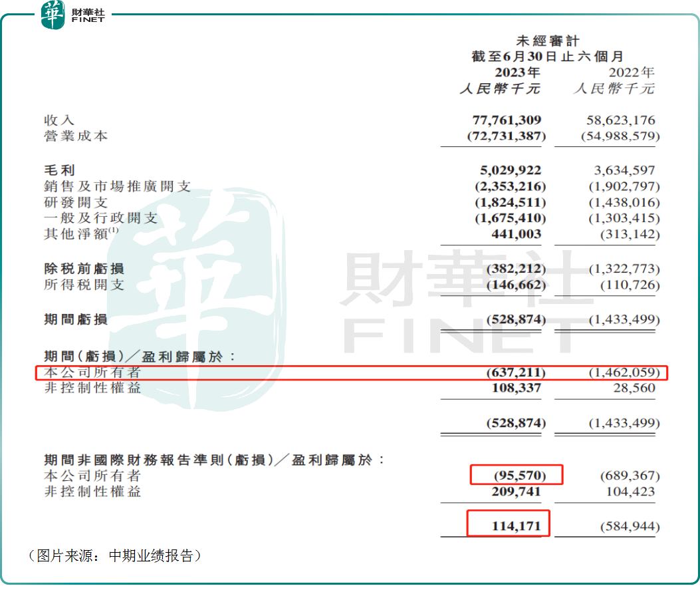
Task: Click the 所得稅開支 row label
Action: [x=84, y=285]
